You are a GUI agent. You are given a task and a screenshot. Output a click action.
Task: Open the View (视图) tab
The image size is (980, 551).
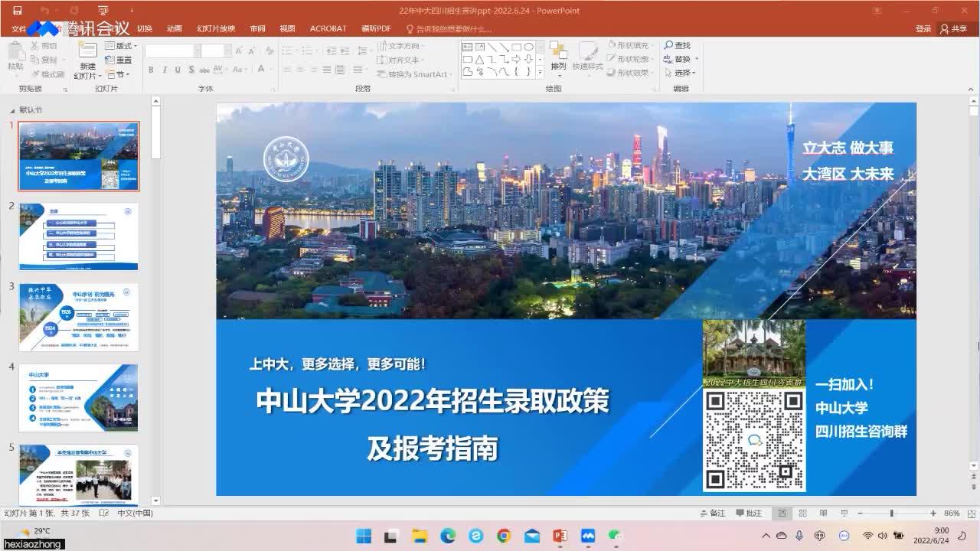point(287,29)
